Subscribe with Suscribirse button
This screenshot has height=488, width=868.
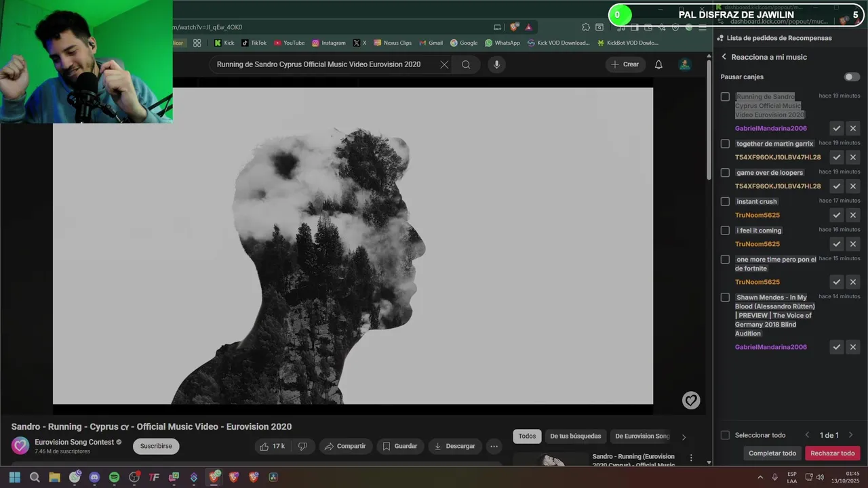[156, 446]
